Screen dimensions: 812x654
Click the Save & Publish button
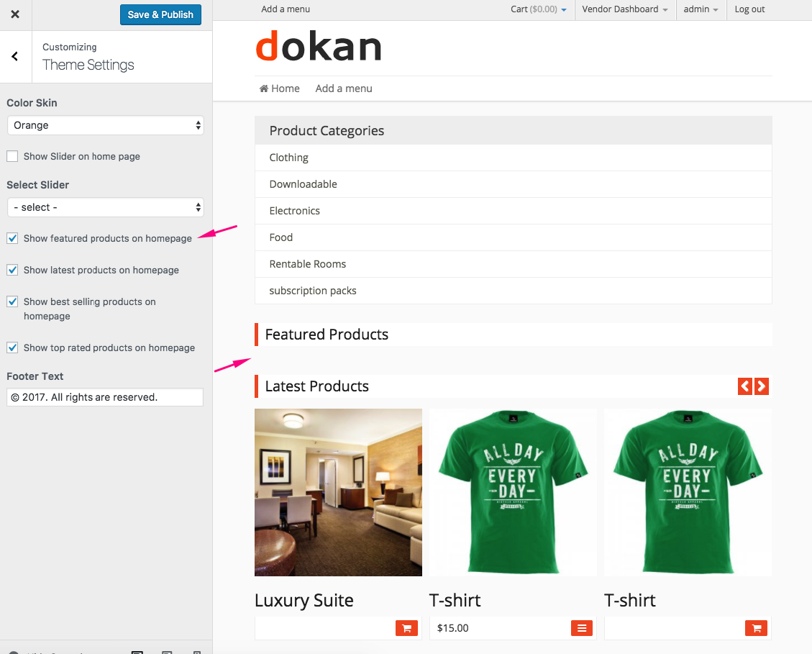(160, 14)
